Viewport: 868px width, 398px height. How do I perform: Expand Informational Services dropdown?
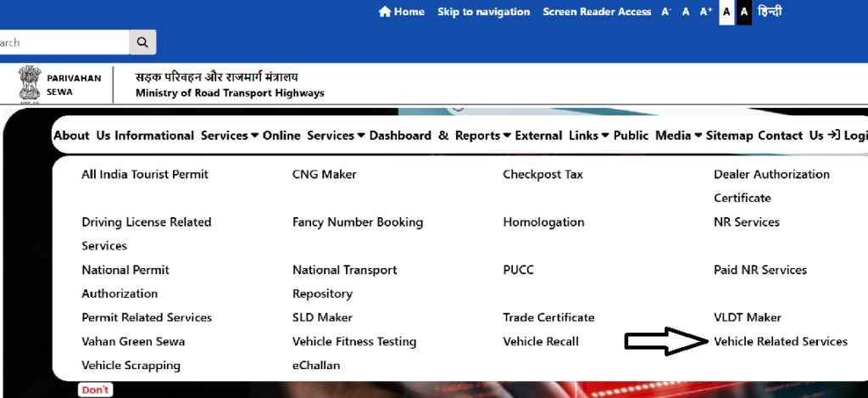click(186, 135)
